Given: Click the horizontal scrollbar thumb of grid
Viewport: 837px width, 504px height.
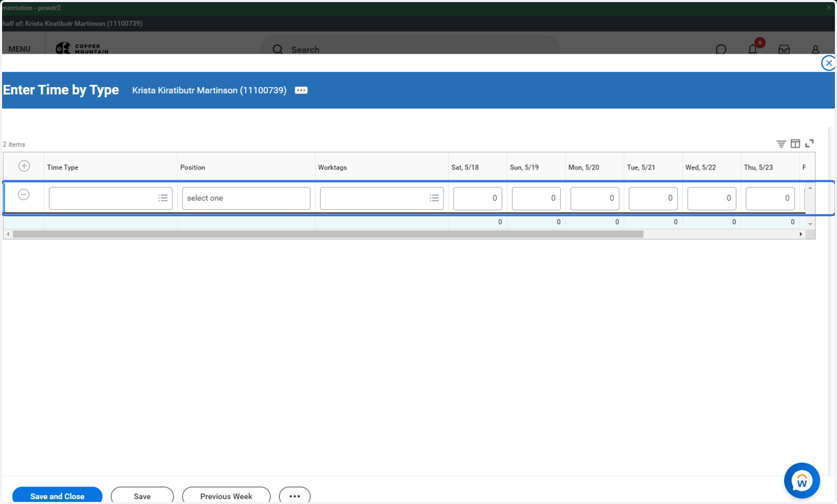Looking at the screenshot, I should pyautogui.click(x=328, y=234).
